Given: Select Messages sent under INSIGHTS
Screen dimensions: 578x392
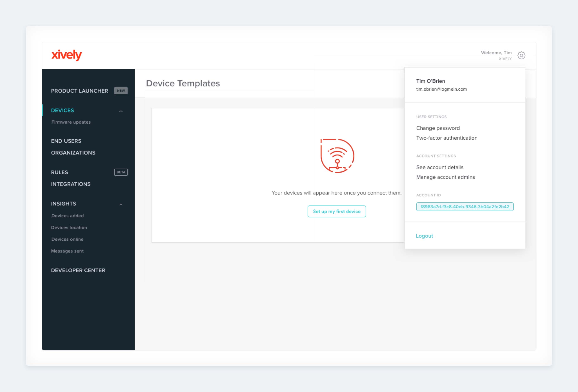Looking at the screenshot, I should point(67,251).
